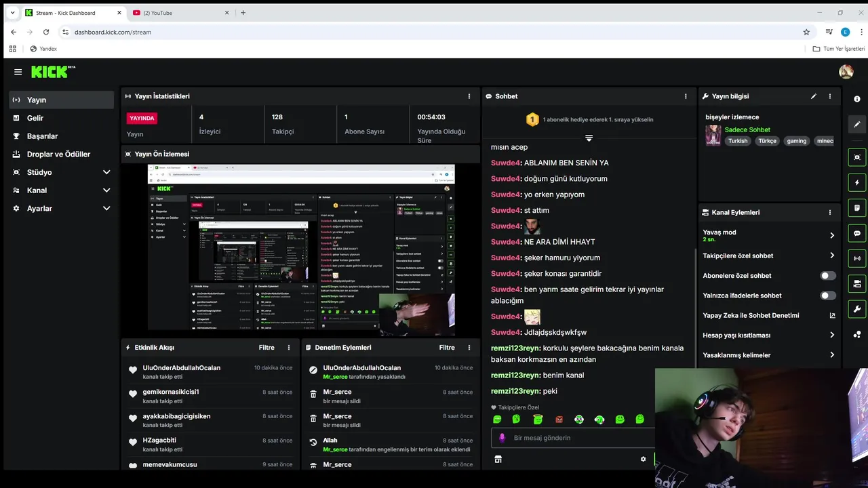Toggle the stream preview widget icon in the sidebar
Viewport: 868px width, 488px height.
click(x=857, y=157)
